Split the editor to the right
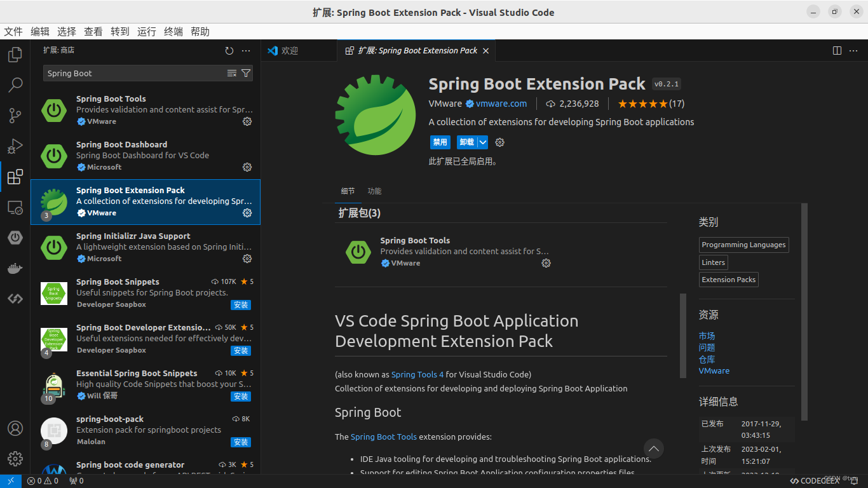 pyautogui.click(x=837, y=51)
